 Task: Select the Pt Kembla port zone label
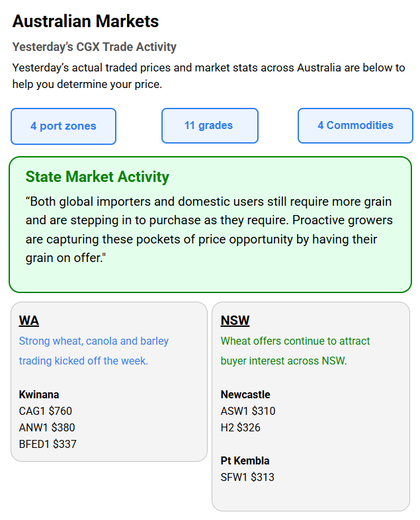(245, 460)
